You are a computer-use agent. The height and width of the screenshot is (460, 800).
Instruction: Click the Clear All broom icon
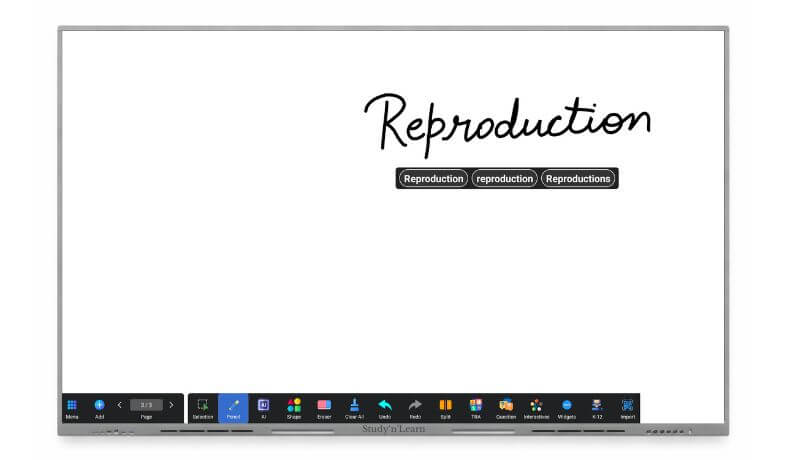(354, 405)
